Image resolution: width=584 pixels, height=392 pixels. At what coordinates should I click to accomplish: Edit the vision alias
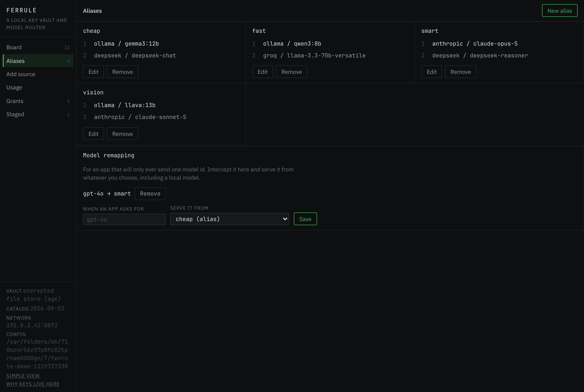[93, 134]
